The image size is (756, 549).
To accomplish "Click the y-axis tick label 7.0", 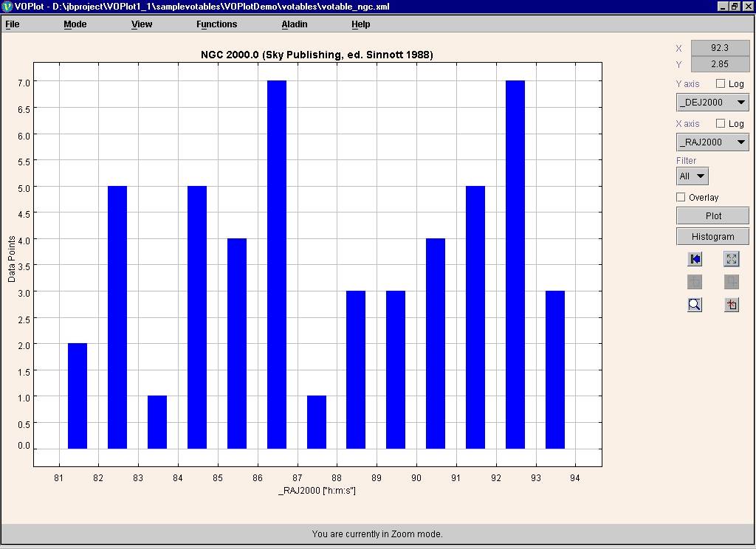I will coord(24,83).
